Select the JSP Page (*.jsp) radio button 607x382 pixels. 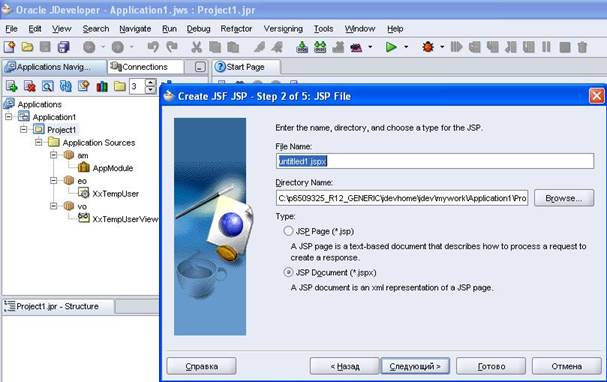click(288, 231)
